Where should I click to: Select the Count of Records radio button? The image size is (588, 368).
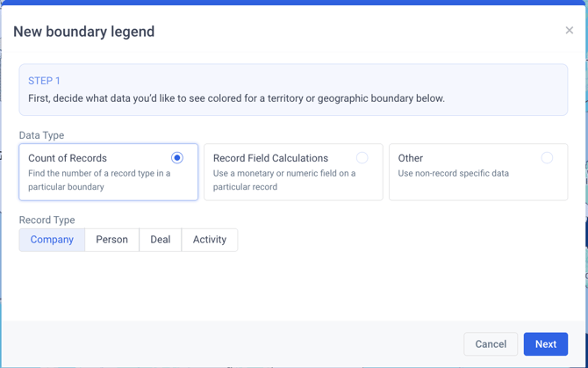(177, 158)
